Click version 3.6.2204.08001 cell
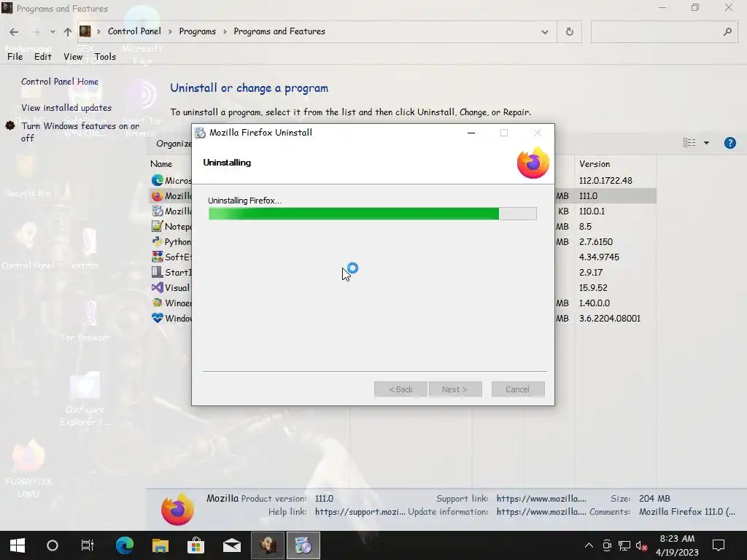Viewport: 747px width, 560px height. (x=609, y=318)
